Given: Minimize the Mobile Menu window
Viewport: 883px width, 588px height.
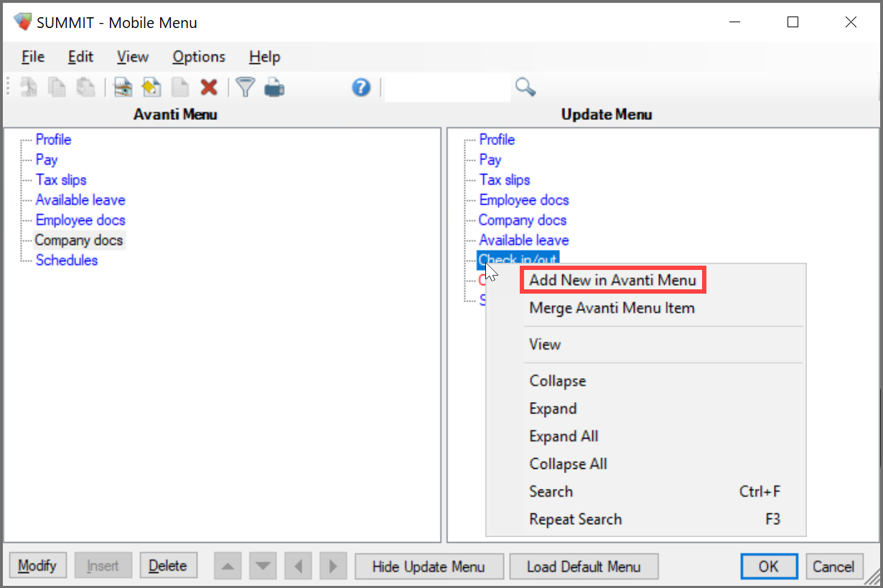Looking at the screenshot, I should point(734,22).
